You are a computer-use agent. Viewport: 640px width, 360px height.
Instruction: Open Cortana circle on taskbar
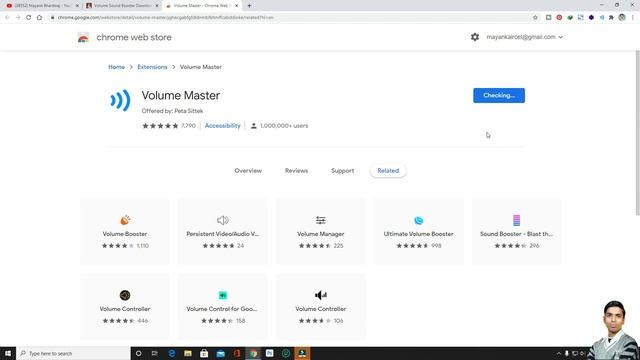138,353
